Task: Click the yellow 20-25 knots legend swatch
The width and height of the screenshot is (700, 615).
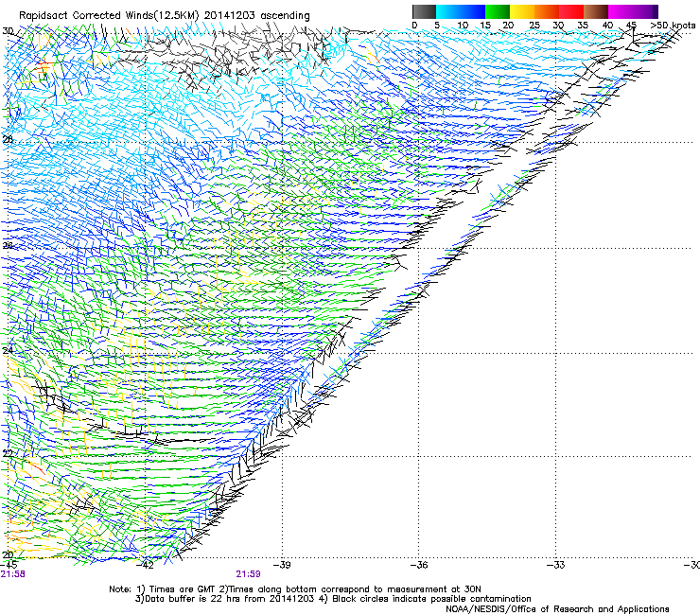Action: [522, 11]
